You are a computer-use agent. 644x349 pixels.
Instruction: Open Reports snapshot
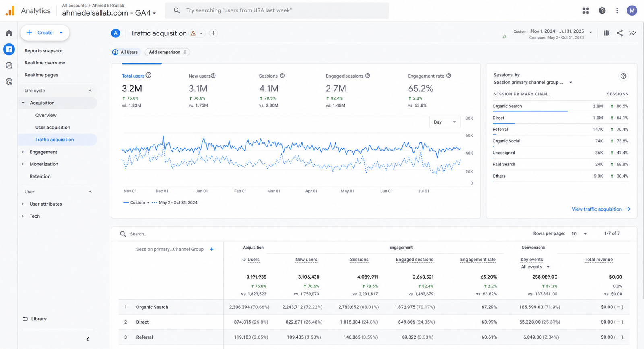(x=43, y=51)
